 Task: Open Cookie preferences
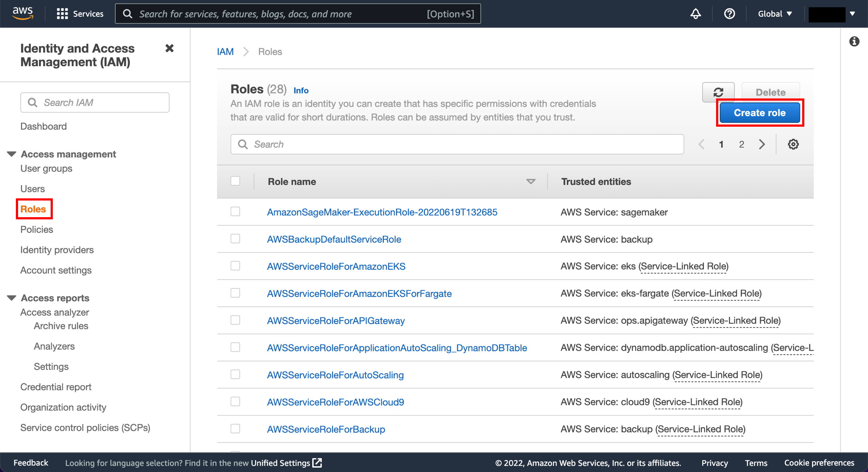[x=819, y=463]
